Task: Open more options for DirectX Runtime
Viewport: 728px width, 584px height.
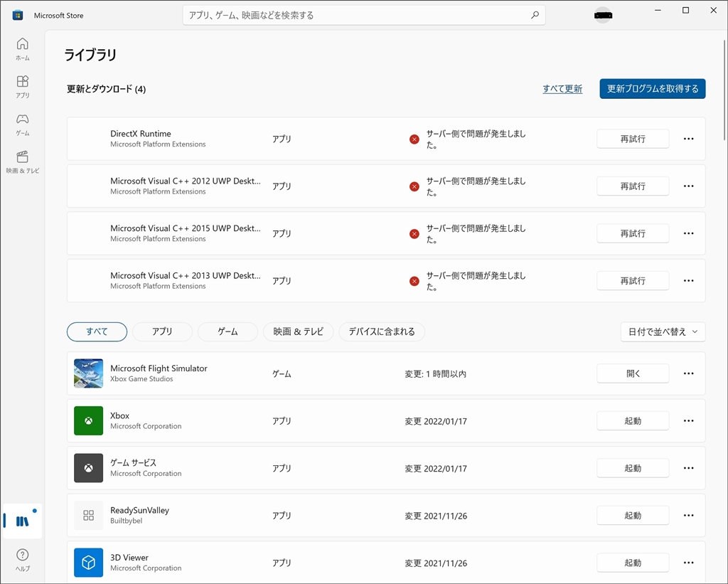Action: coord(688,139)
